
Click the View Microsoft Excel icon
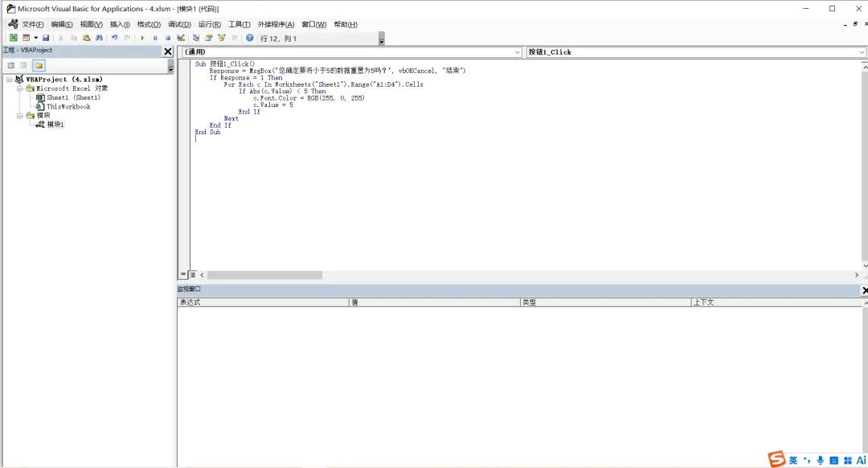point(14,38)
